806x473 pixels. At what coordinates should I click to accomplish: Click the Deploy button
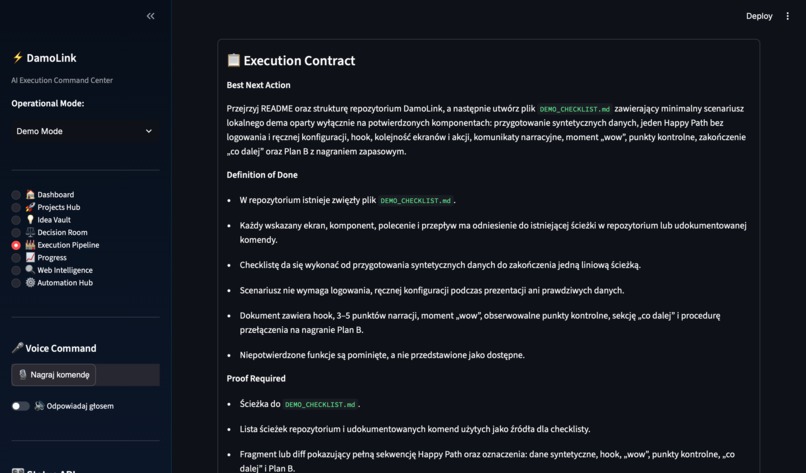pyautogui.click(x=759, y=16)
